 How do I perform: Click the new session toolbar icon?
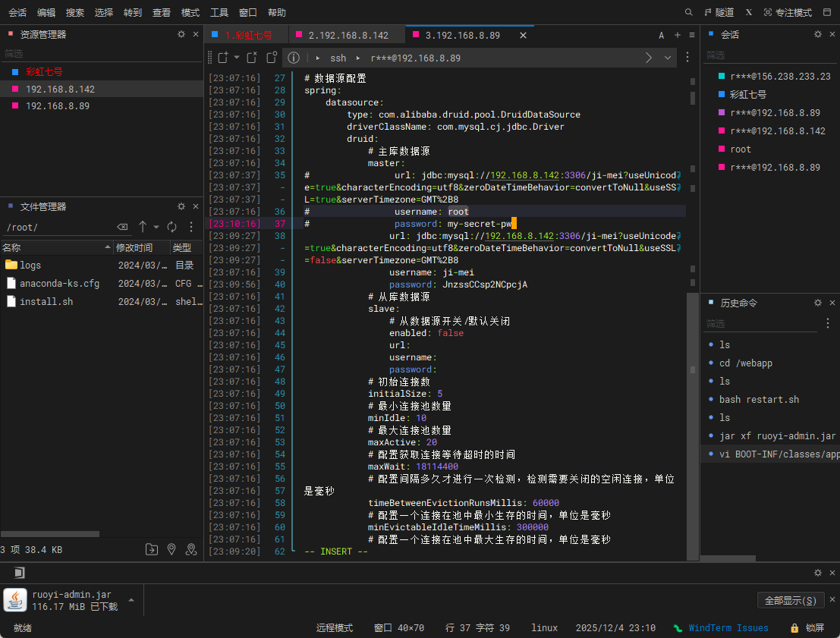tap(223, 58)
